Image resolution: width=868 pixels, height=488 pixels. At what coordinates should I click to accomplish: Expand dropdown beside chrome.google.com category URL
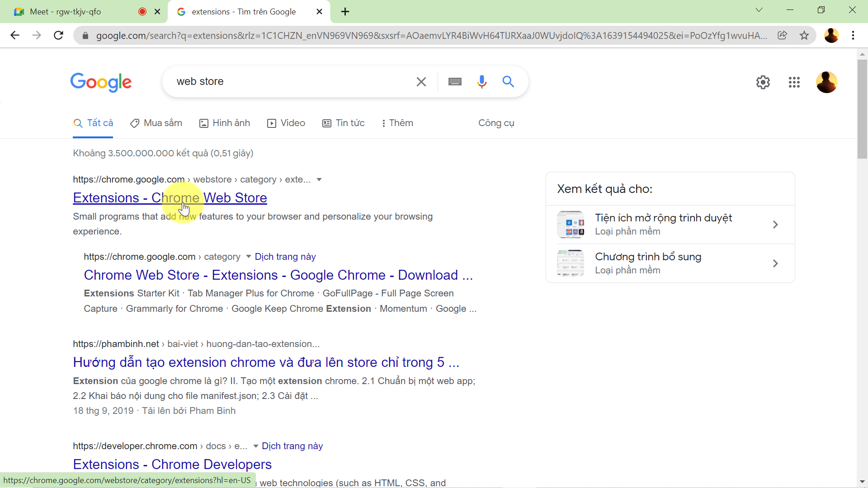(248, 257)
